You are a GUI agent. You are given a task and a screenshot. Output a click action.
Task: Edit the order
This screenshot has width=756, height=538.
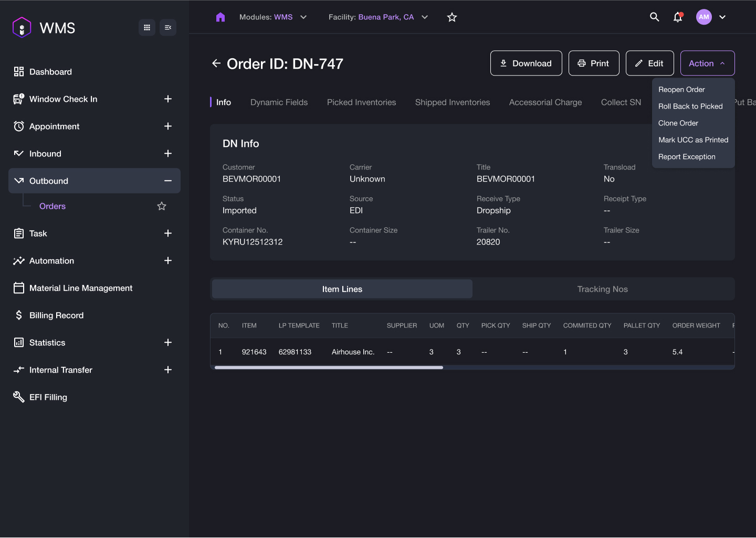650,63
